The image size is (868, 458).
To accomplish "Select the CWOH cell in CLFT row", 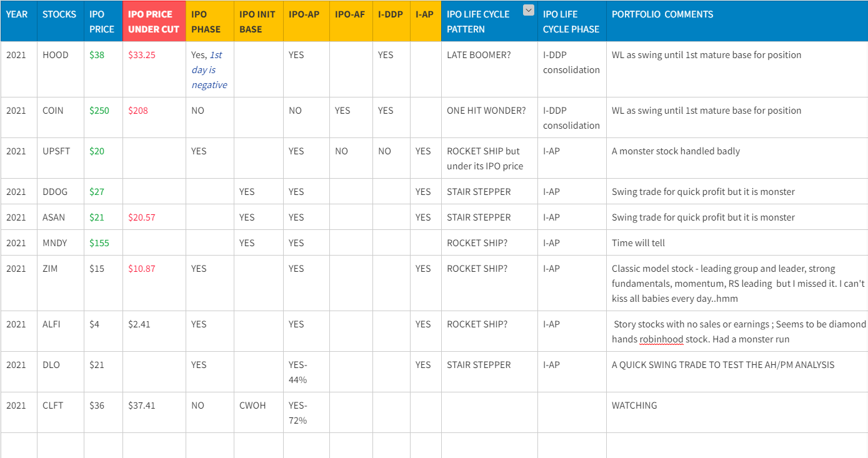I will coord(259,412).
